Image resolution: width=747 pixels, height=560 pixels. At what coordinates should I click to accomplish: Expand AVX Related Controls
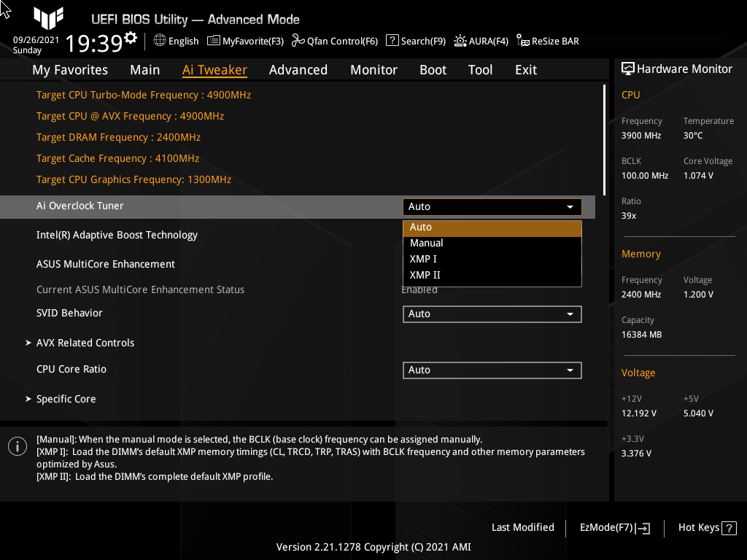click(x=85, y=342)
